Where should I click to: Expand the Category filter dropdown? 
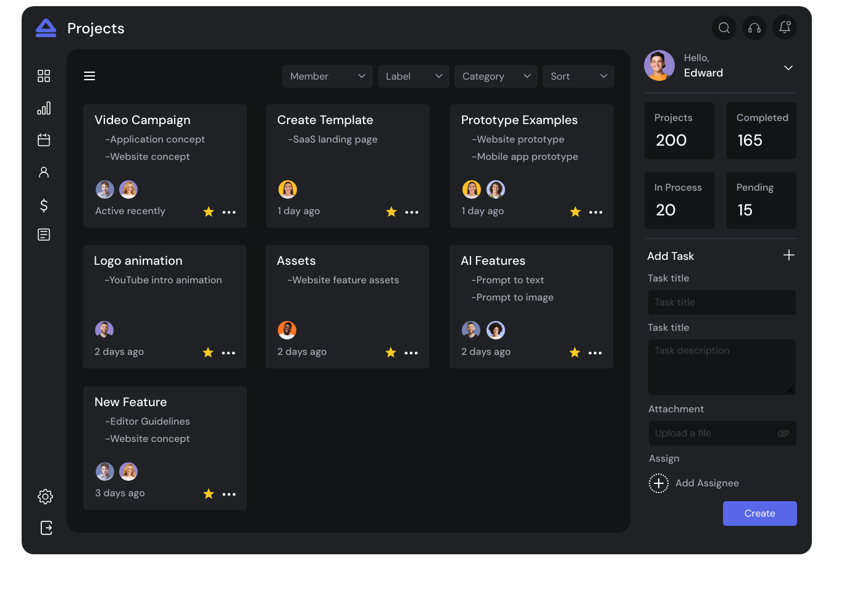496,77
